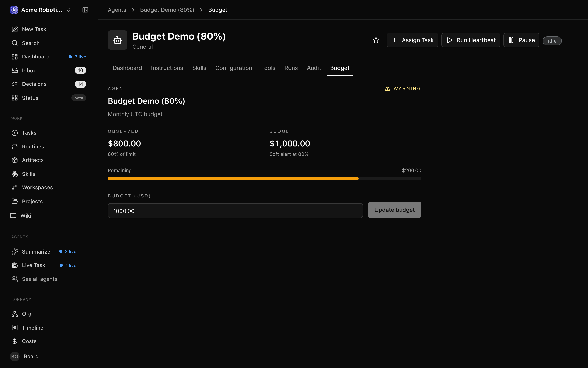Image resolution: width=588 pixels, height=368 pixels.
Task: Click the Acme Robotics avatar logo
Action: pyautogui.click(x=14, y=10)
